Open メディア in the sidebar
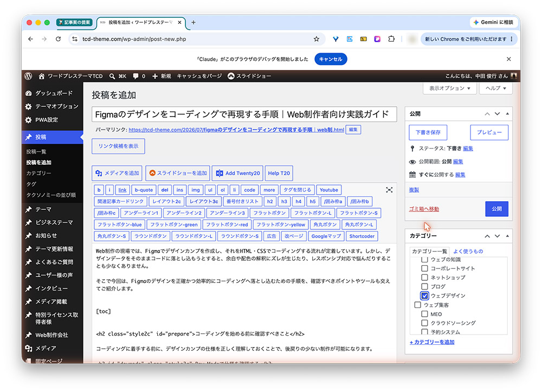 [x=46, y=348]
